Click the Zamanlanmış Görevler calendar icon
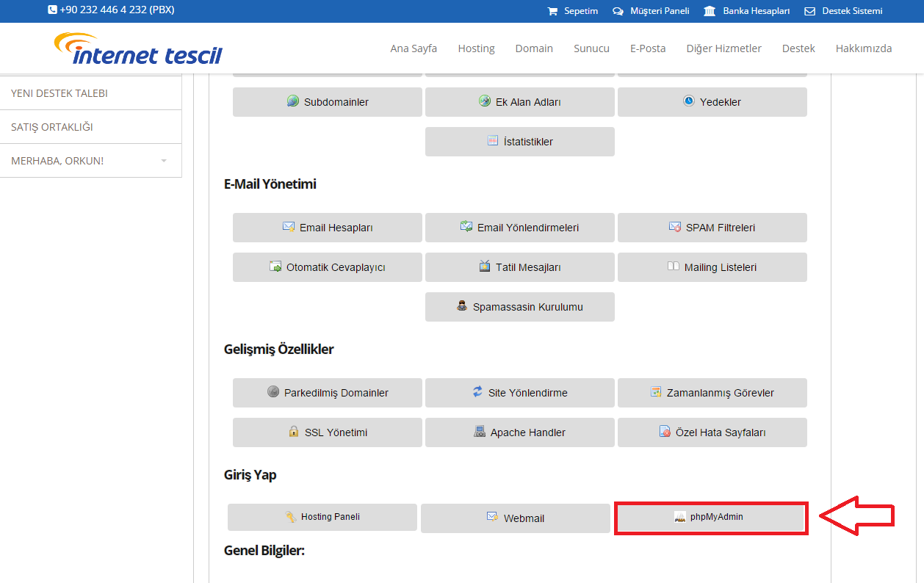This screenshot has width=924, height=583. click(x=656, y=392)
